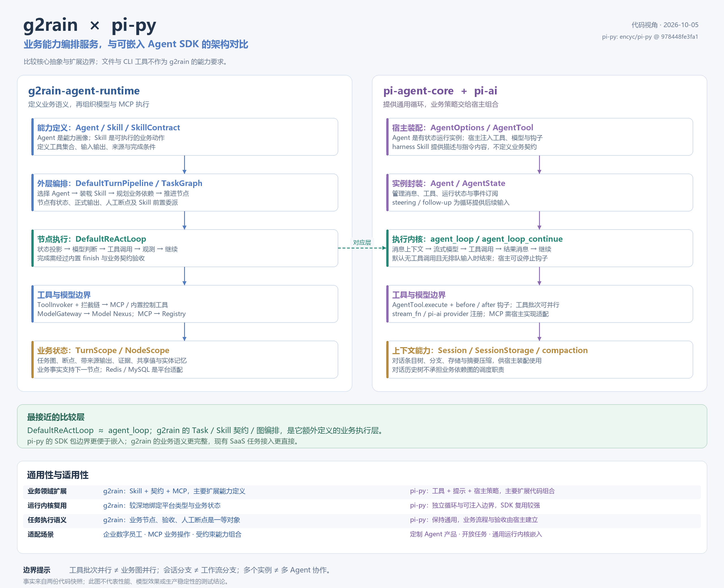Select the box '宿主装配：AgentOptions / AgentTool'
The width and height of the screenshot is (724, 588).
coord(539,137)
